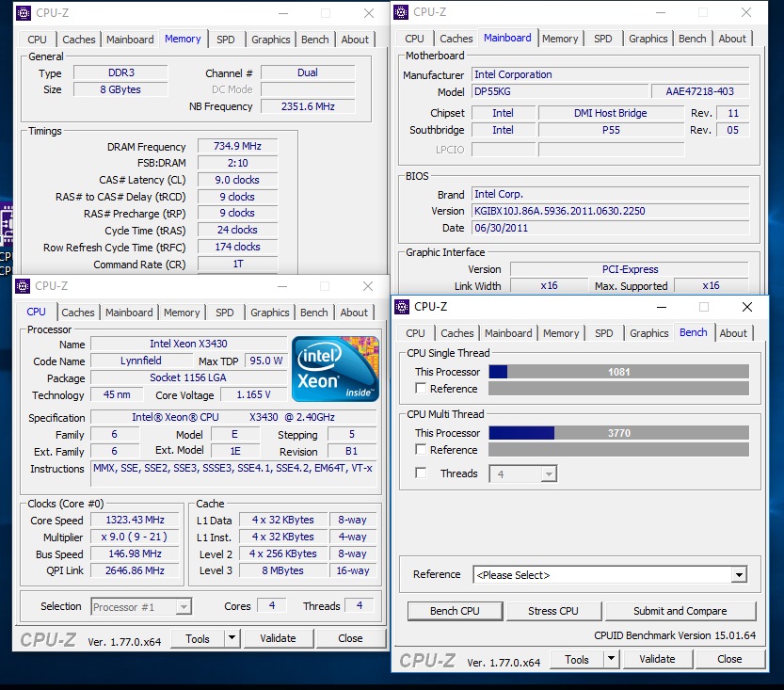Open SPD tab in Memory window
This screenshot has height=690, width=784.
tap(226, 40)
